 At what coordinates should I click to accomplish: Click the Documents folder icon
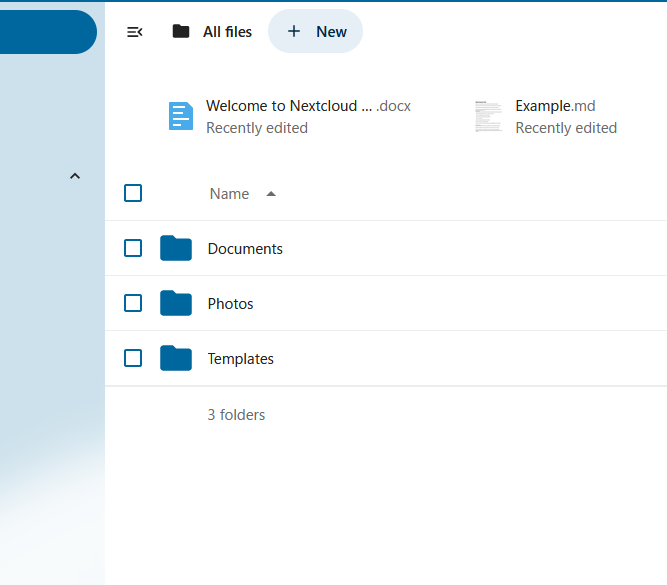(176, 248)
